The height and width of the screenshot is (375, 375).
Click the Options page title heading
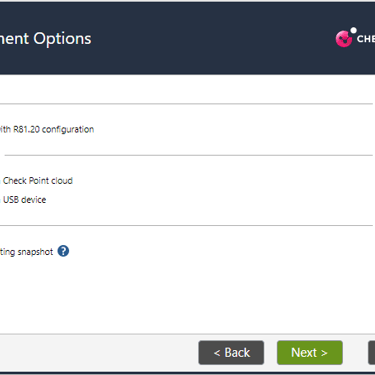coord(62,39)
